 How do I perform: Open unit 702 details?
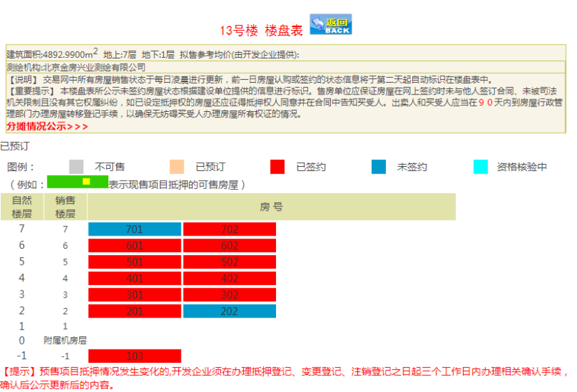(229, 229)
